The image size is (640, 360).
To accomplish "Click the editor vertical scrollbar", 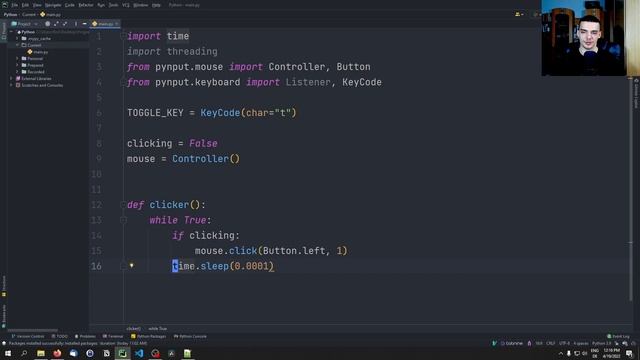I will [x=631, y=190].
